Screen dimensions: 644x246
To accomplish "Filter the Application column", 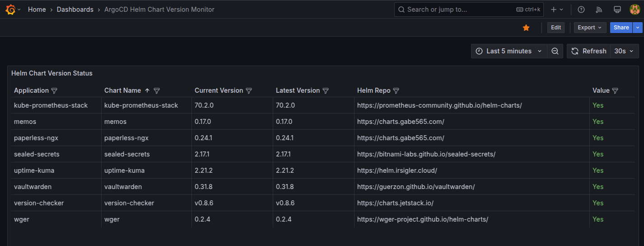I will tap(54, 91).
